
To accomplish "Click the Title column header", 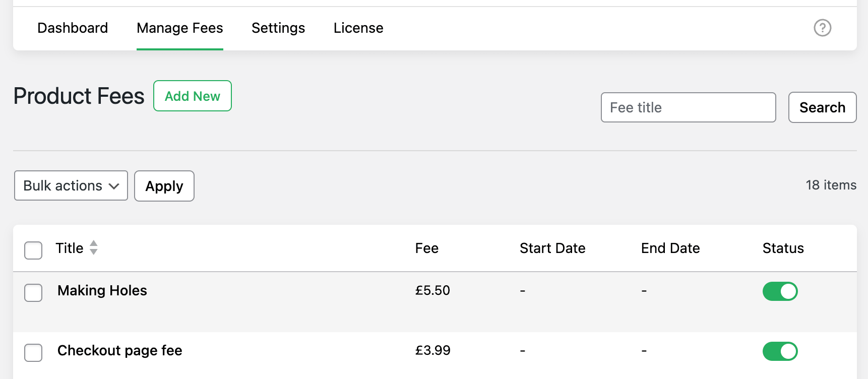I will coord(70,248).
